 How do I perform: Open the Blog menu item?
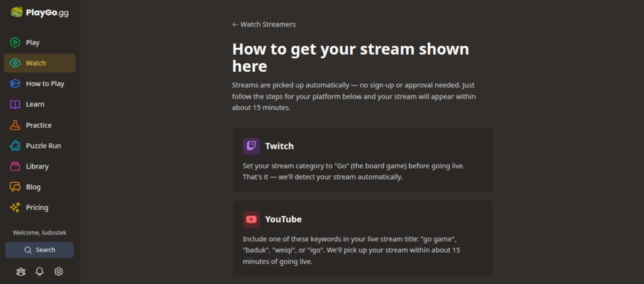[33, 187]
